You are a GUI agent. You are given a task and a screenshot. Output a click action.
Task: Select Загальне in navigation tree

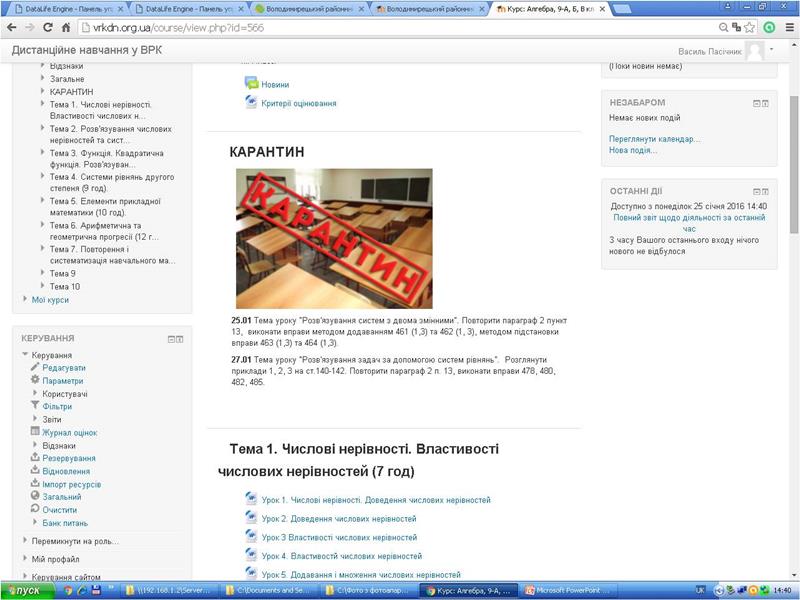pyautogui.click(x=67, y=79)
